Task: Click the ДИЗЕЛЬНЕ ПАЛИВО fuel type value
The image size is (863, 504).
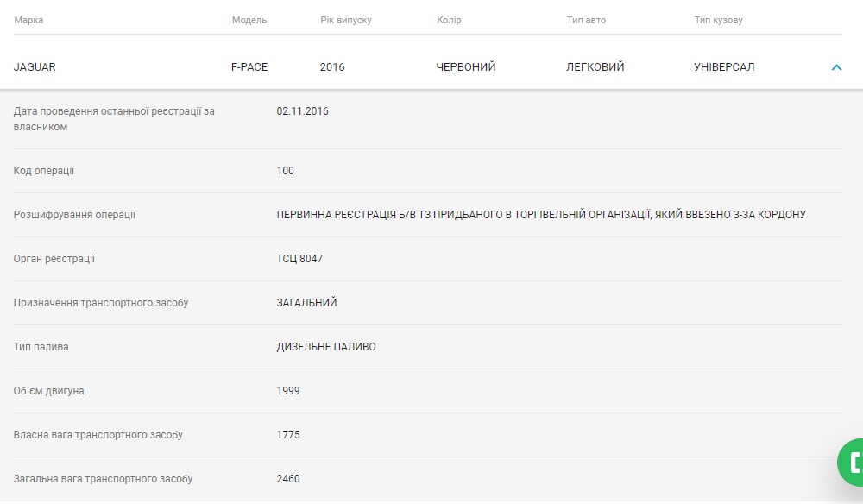Action: (326, 347)
